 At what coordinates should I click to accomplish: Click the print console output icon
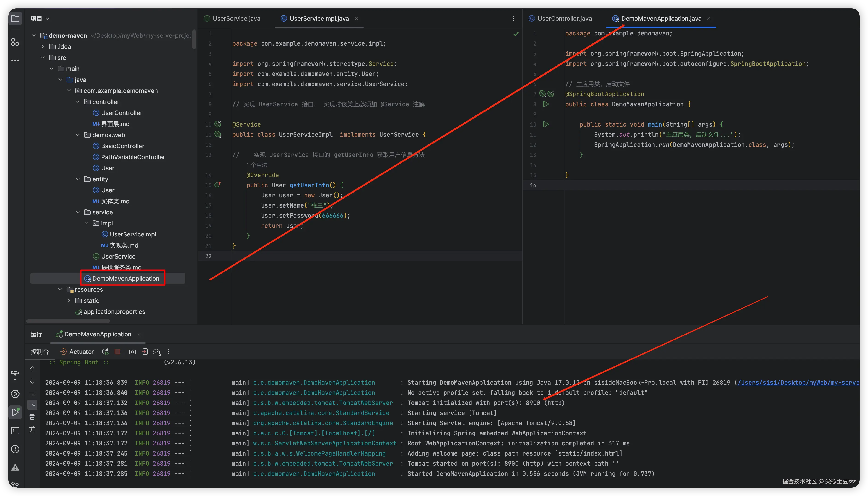click(32, 417)
